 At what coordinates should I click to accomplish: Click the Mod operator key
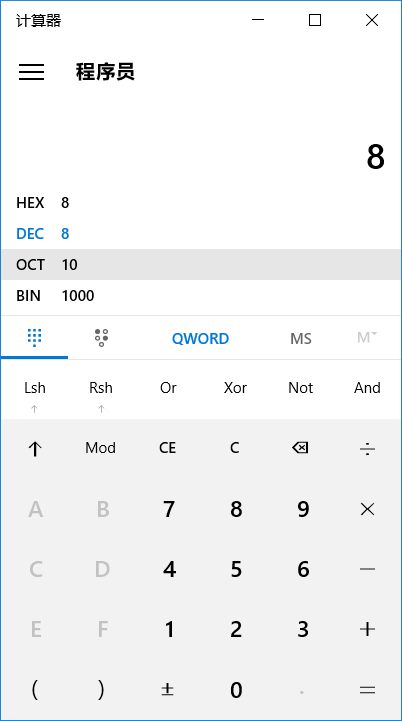point(101,448)
